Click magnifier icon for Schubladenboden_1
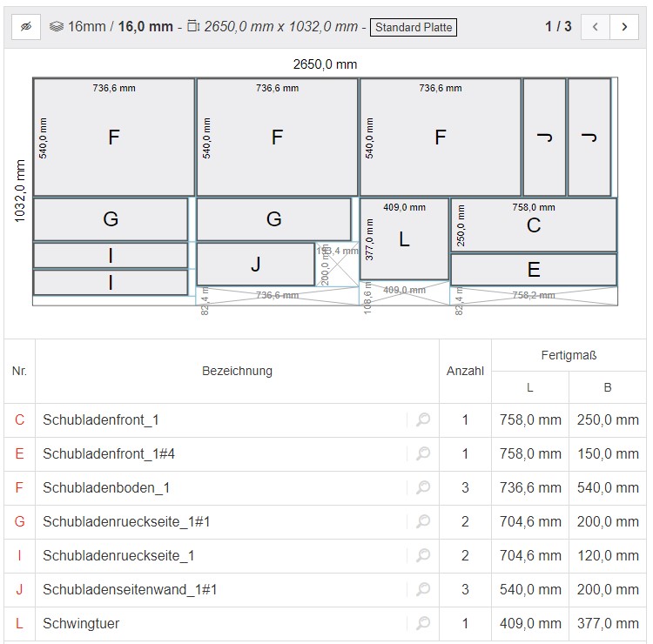The image size is (653, 644). pos(423,488)
